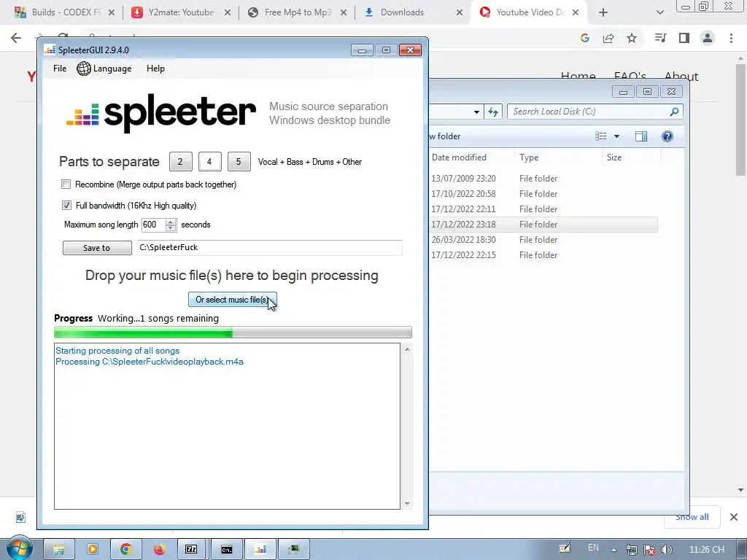Viewport: 747px width, 560px height.
Task: Click Explorer search magnifier icon
Action: pyautogui.click(x=674, y=112)
